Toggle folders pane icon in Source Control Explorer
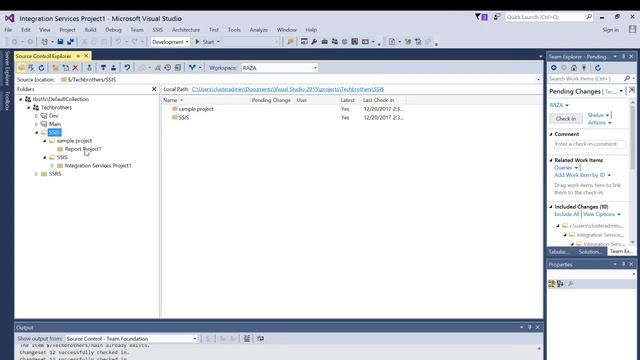 pyautogui.click(x=21, y=68)
